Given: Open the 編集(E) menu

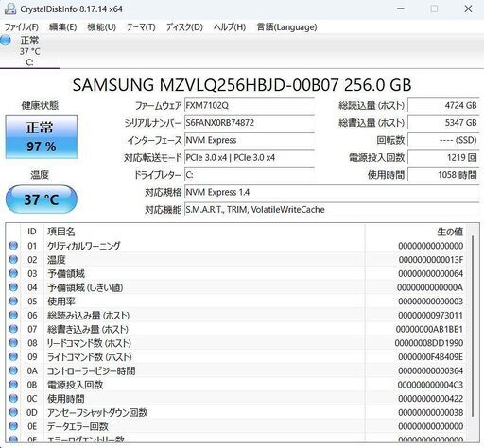Looking at the screenshot, I should tap(62, 27).
